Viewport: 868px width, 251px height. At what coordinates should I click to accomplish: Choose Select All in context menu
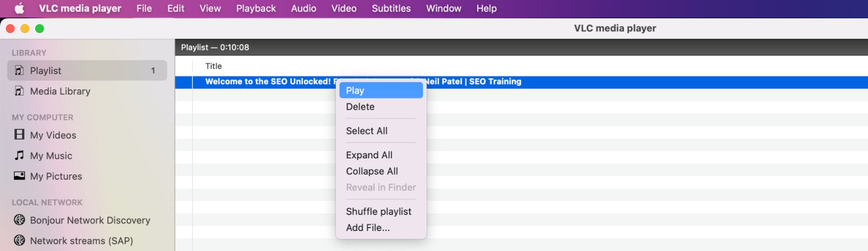381,131
